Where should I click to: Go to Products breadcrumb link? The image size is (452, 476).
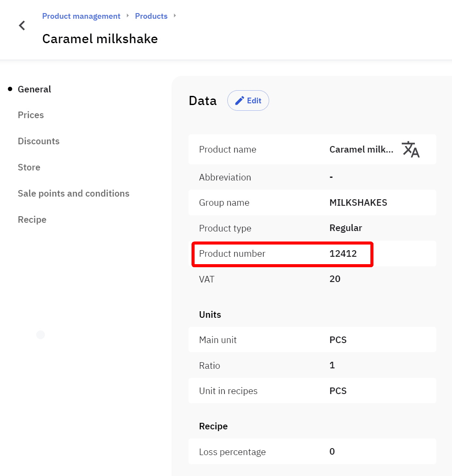coord(151,16)
